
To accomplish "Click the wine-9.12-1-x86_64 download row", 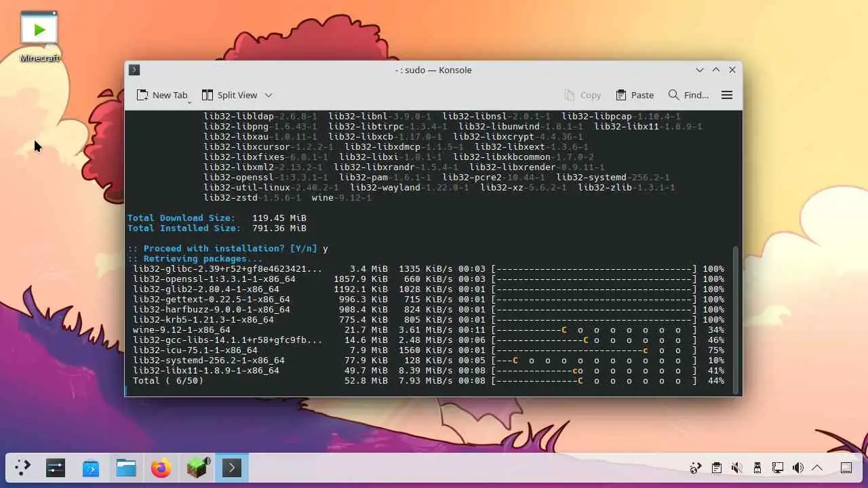I will coord(429,330).
